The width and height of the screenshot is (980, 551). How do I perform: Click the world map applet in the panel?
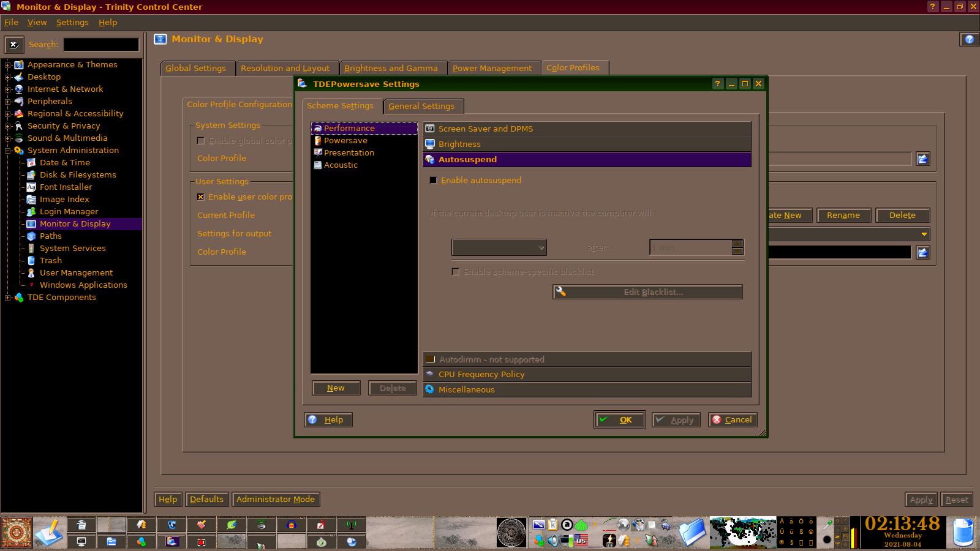pos(743,533)
